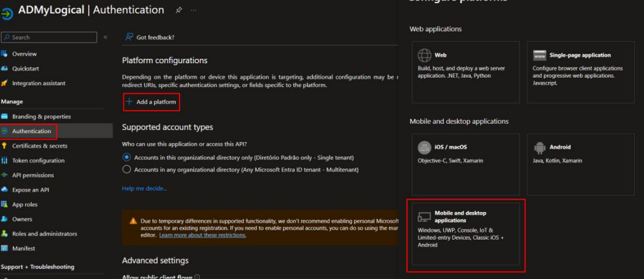The image size is (644, 279).
Task: Click the Owners people icon
Action: tap(4, 219)
